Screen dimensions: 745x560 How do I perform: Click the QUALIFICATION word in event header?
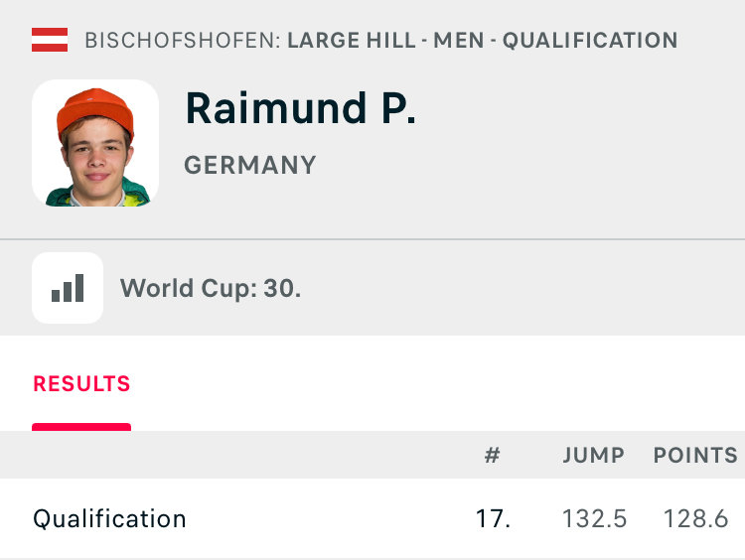[x=590, y=41]
